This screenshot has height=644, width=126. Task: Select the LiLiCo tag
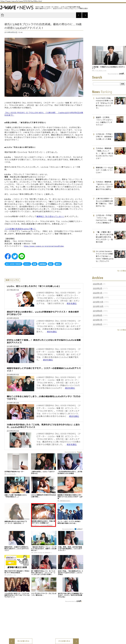click(x=27, y=264)
